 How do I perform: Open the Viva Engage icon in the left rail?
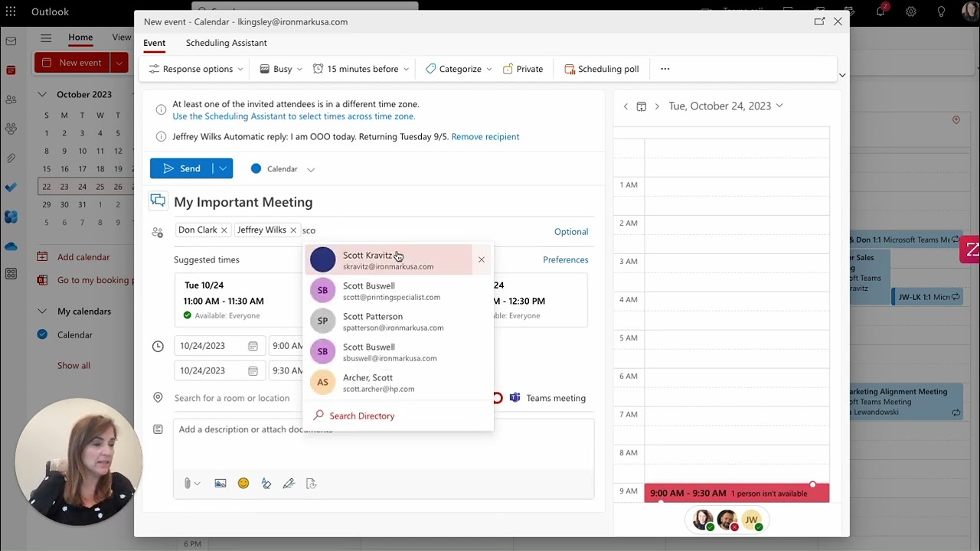pos(11,217)
